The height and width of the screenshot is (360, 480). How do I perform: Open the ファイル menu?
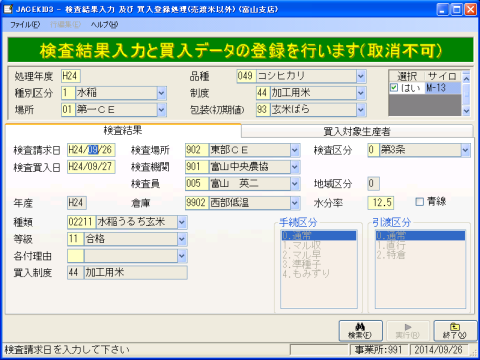coord(25,25)
